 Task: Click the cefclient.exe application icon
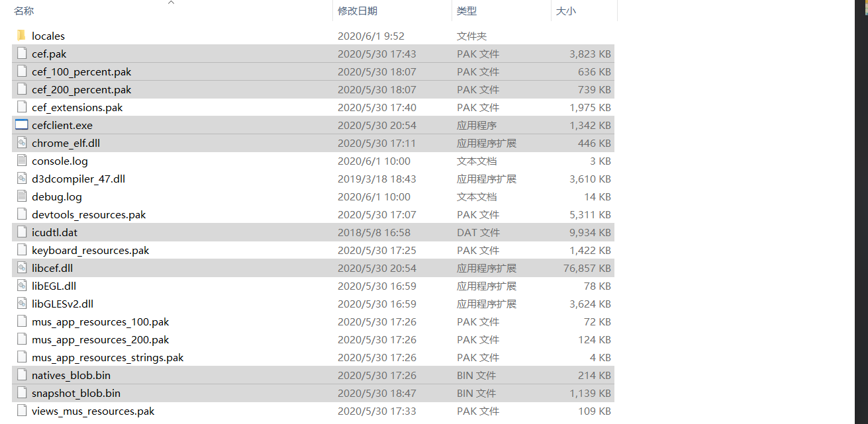[x=21, y=125]
